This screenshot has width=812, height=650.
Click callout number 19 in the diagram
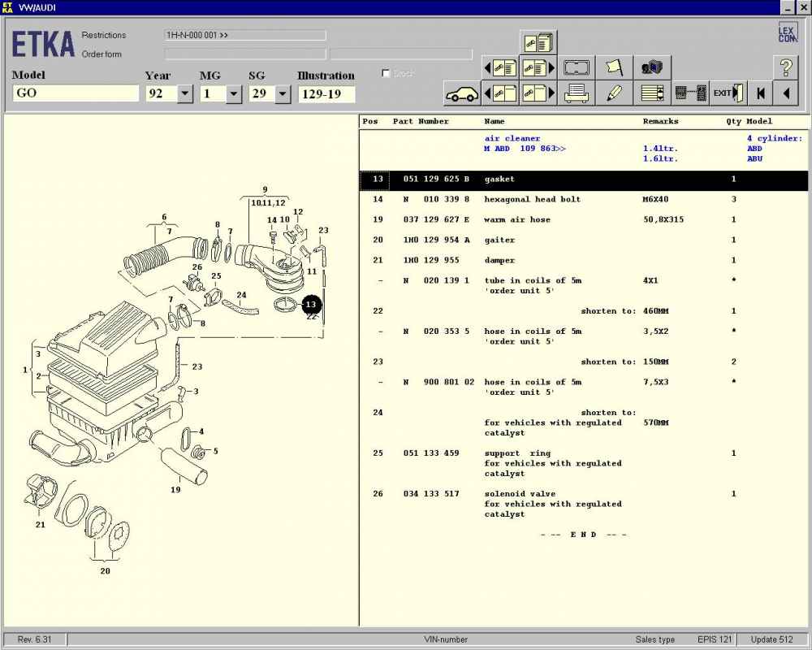[175, 489]
